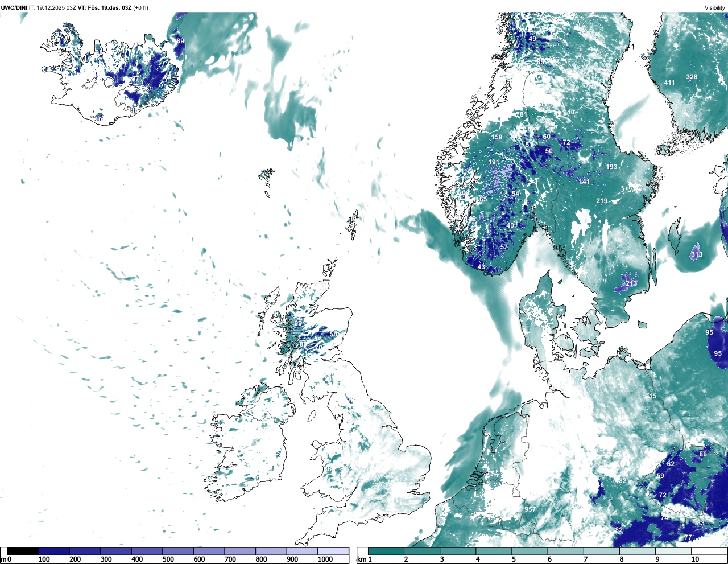The height and width of the screenshot is (564, 728).
Task: Select the 200–300 m legend color segment
Action: click(85, 551)
